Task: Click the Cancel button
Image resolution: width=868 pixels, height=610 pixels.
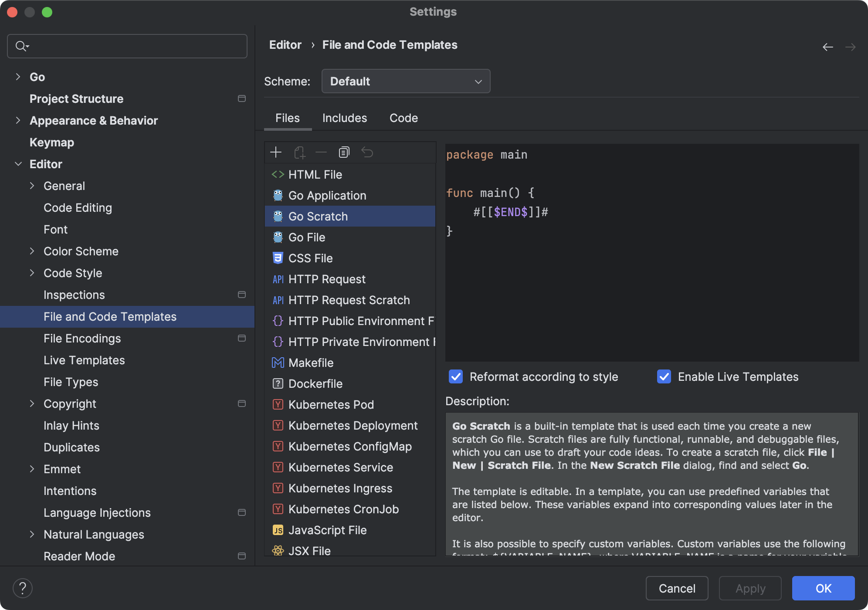Action: (676, 588)
